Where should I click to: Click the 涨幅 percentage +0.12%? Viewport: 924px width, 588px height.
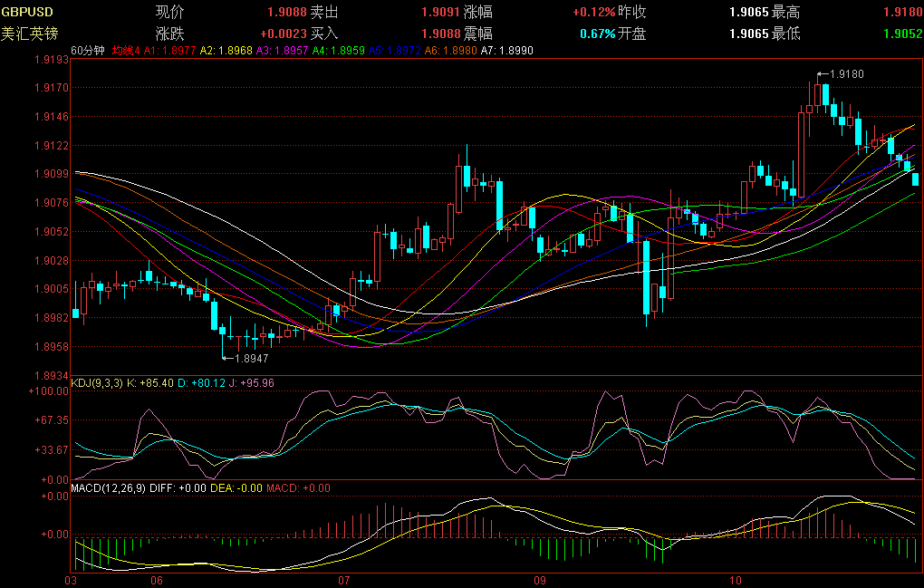point(594,12)
